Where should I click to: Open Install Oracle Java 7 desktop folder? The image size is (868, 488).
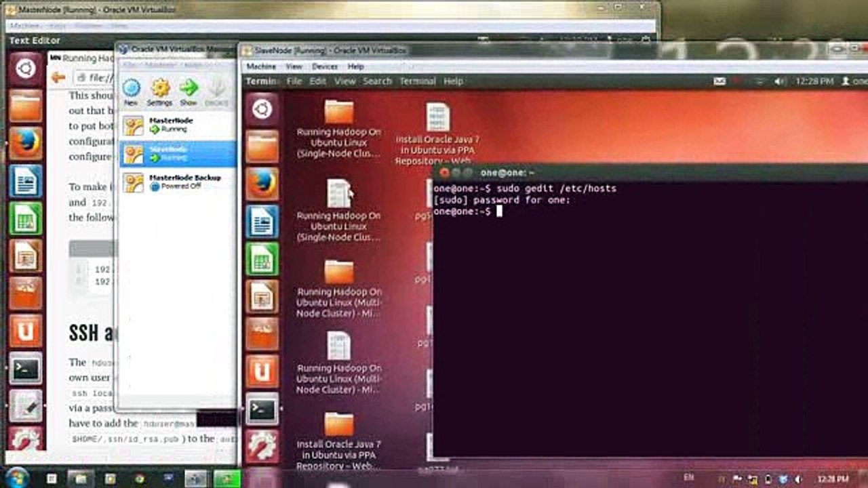point(339,441)
